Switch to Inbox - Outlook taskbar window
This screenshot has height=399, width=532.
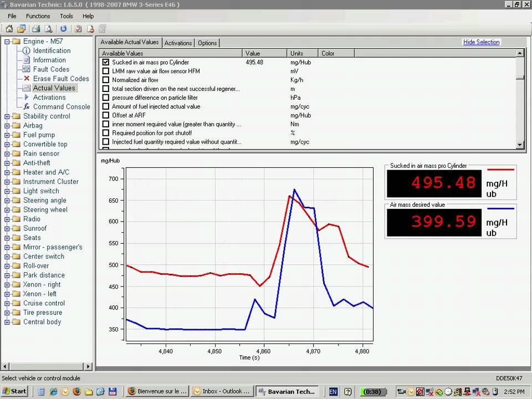[222, 391]
